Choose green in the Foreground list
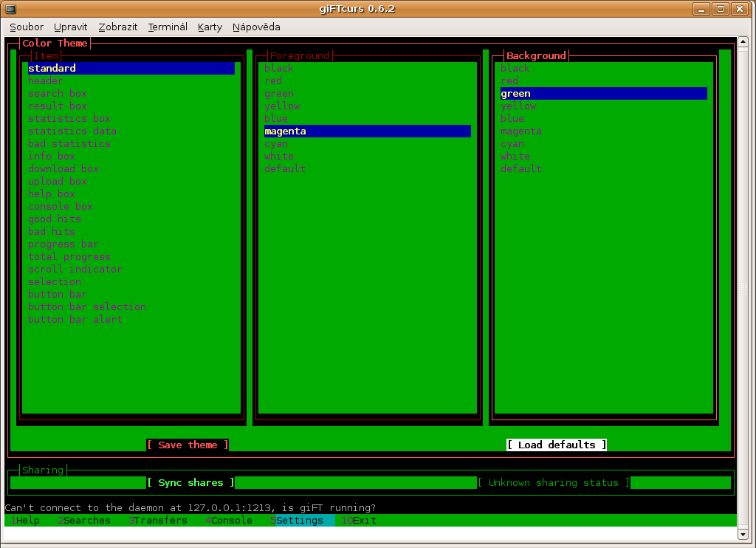Image resolution: width=756 pixels, height=548 pixels. pos(278,93)
